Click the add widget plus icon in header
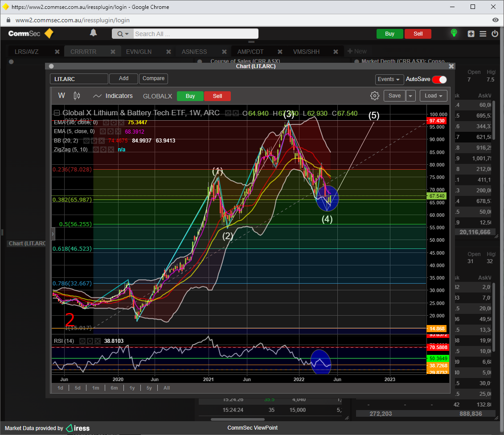Screen dimensions: 504x435 (x=471, y=34)
